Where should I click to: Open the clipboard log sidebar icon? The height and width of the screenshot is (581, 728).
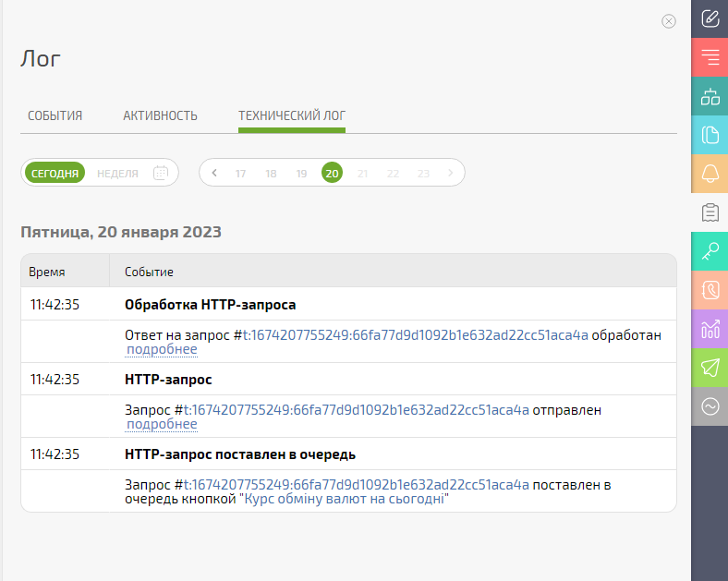[x=710, y=212]
